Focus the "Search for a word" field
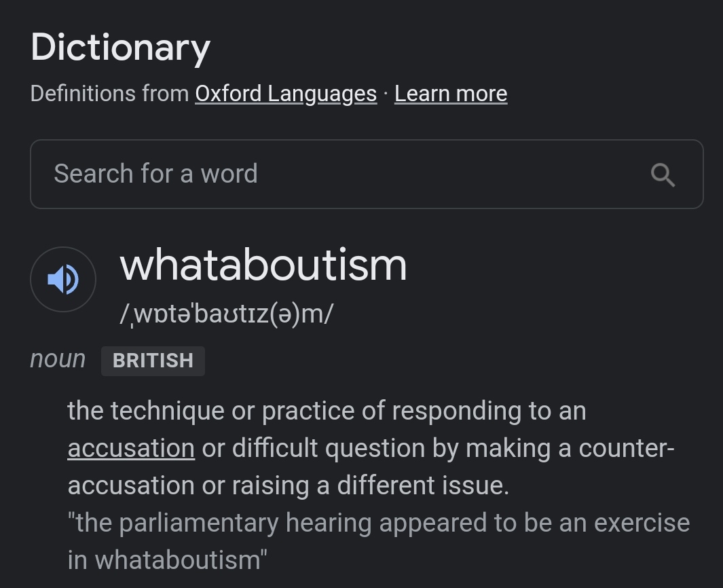This screenshot has height=588, width=723. 339,174
